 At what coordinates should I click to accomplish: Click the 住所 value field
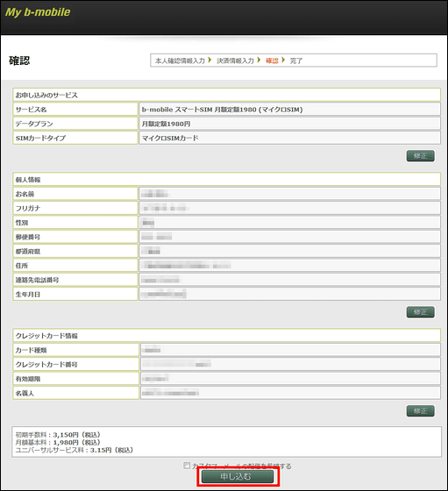click(x=289, y=265)
